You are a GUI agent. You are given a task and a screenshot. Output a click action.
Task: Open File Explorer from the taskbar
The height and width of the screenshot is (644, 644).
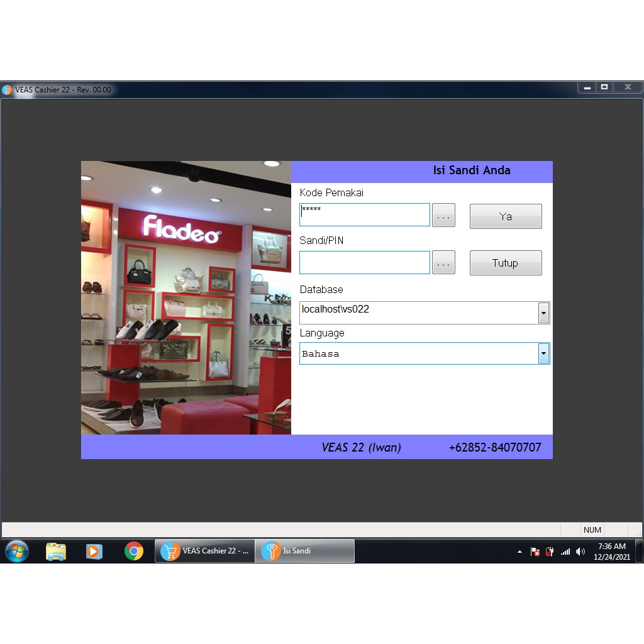tap(56, 552)
